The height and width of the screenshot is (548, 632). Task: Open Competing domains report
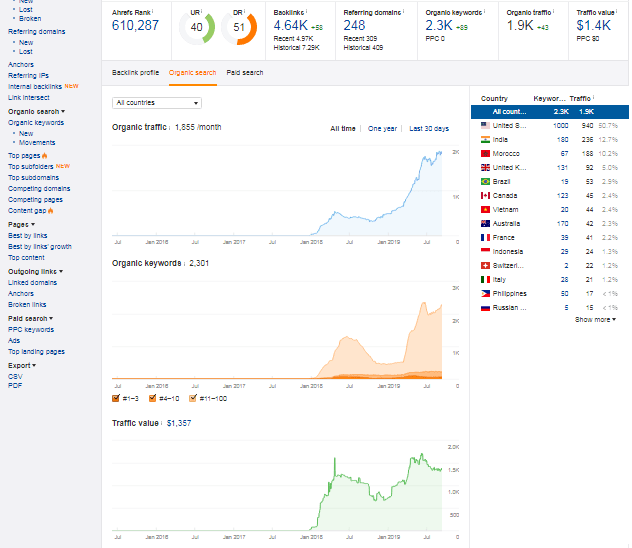pos(39,189)
